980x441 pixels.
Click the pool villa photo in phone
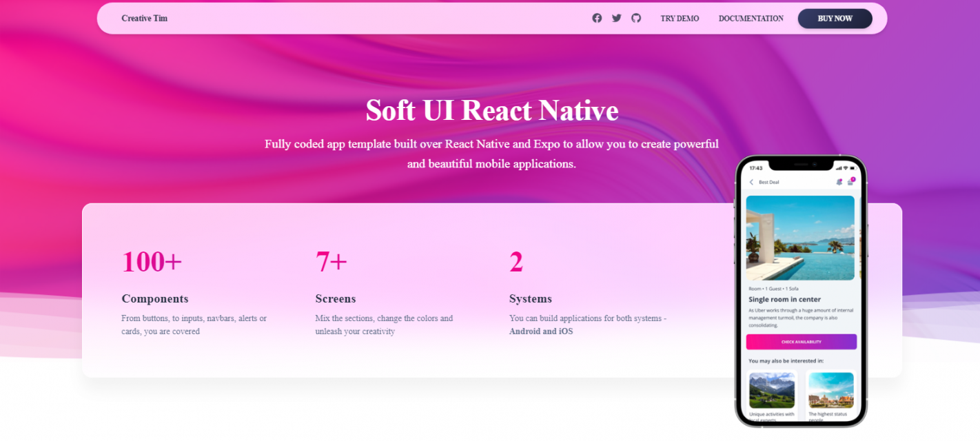pyautogui.click(x=800, y=238)
